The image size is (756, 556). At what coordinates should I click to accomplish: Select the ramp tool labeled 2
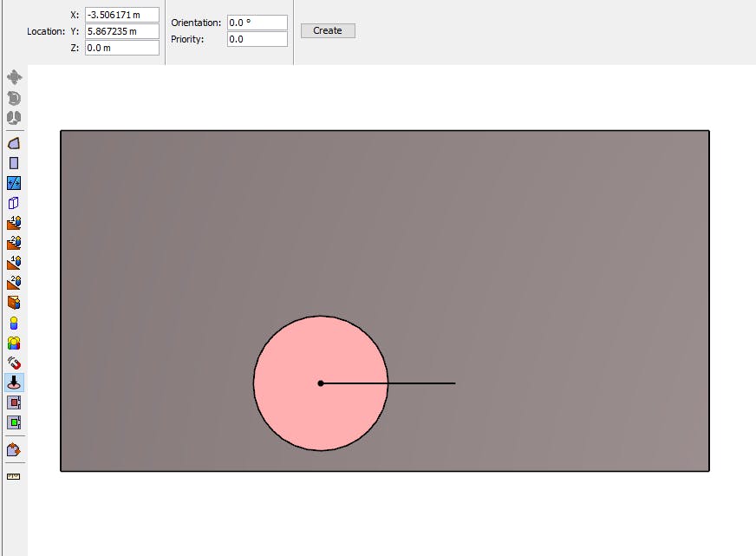14,283
